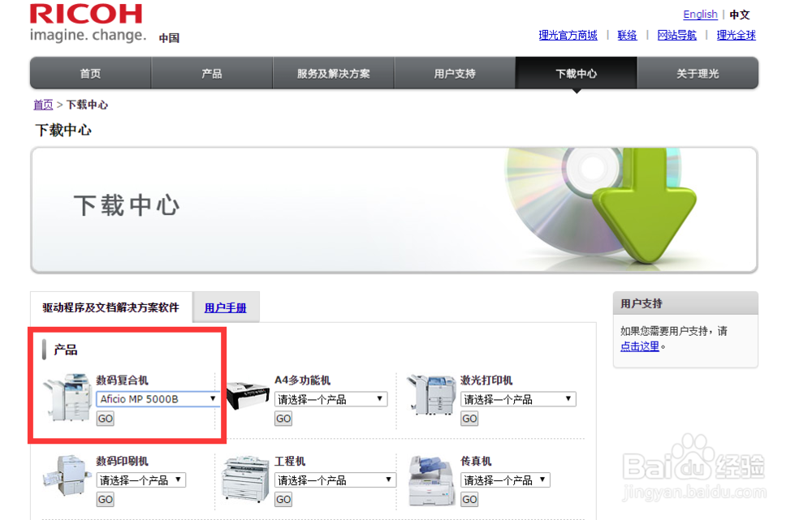Click the 激光打印机 laser printer image
Screen dimensions: 812x520
[x=433, y=398]
